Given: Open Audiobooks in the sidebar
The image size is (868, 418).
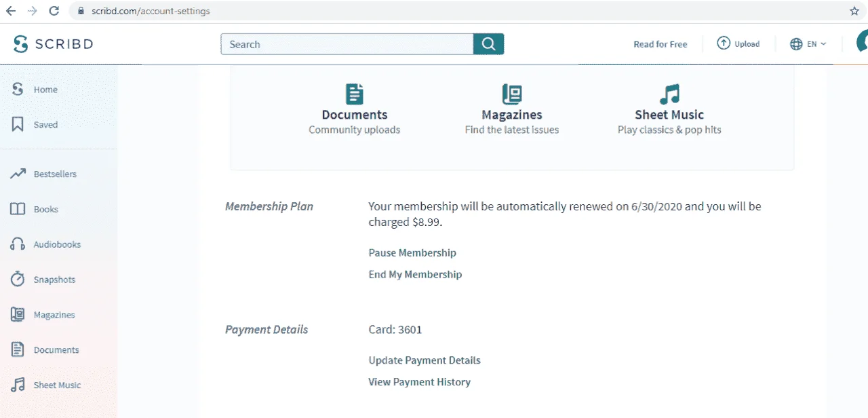Looking at the screenshot, I should pos(57,244).
